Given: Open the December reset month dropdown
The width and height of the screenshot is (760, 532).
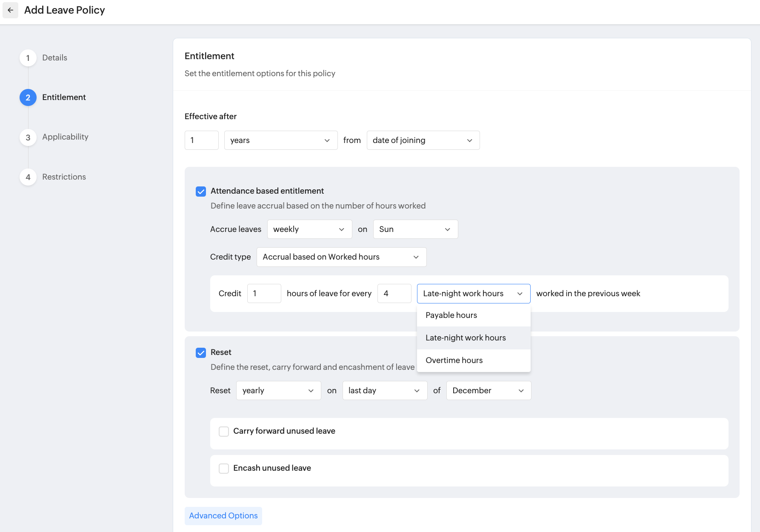Looking at the screenshot, I should (489, 391).
